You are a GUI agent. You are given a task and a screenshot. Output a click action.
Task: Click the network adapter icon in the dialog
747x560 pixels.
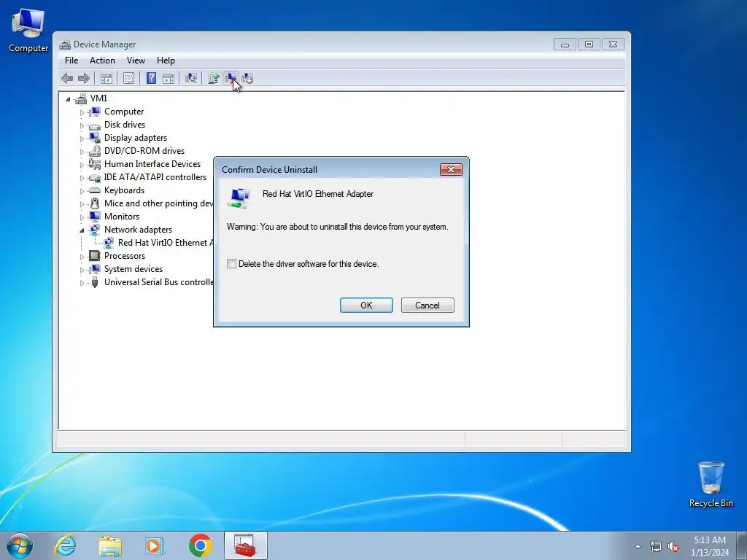coord(239,197)
